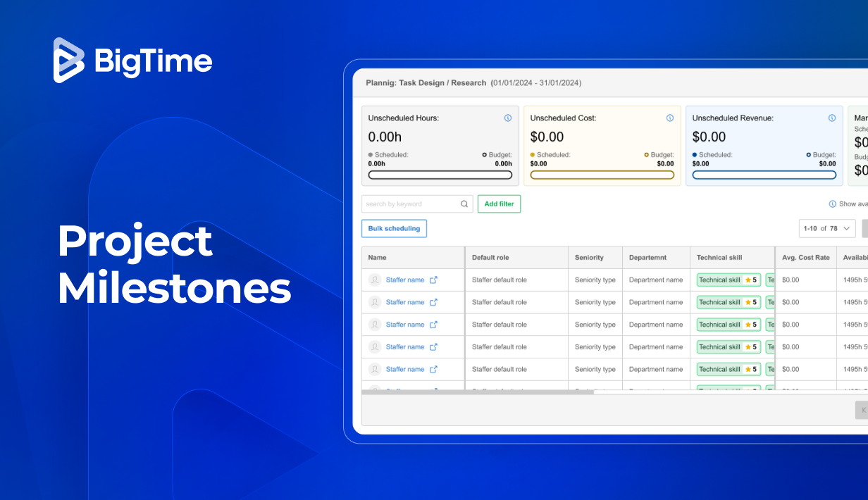This screenshot has height=500, width=868.
Task: Click the Add filter button
Action: [499, 204]
